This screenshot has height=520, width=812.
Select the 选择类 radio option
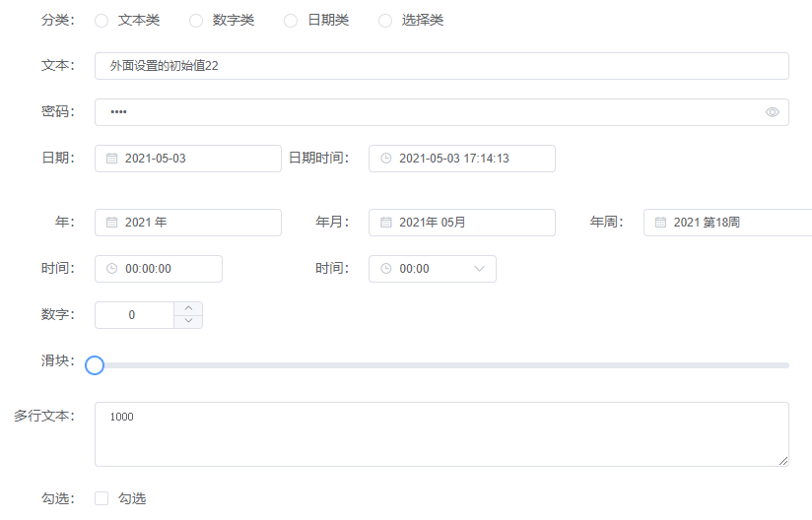coord(385,21)
